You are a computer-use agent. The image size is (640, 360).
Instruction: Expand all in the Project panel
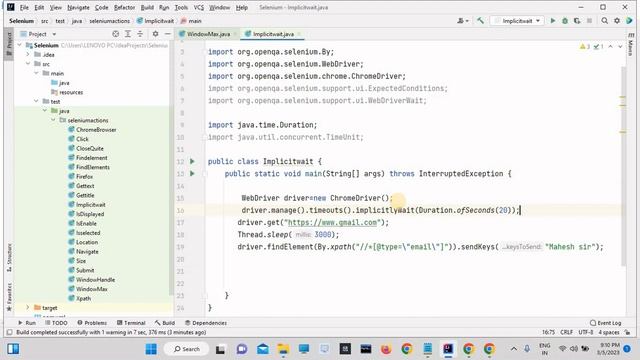click(128, 34)
